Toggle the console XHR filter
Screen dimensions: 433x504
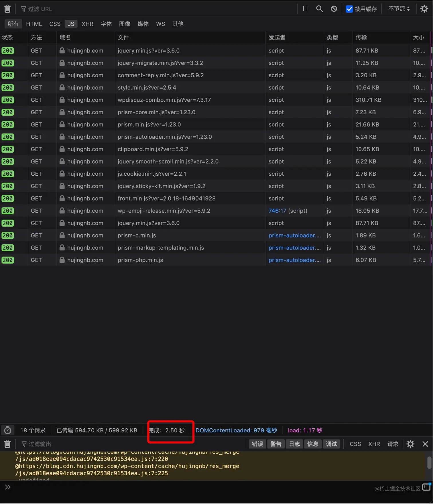point(374,444)
